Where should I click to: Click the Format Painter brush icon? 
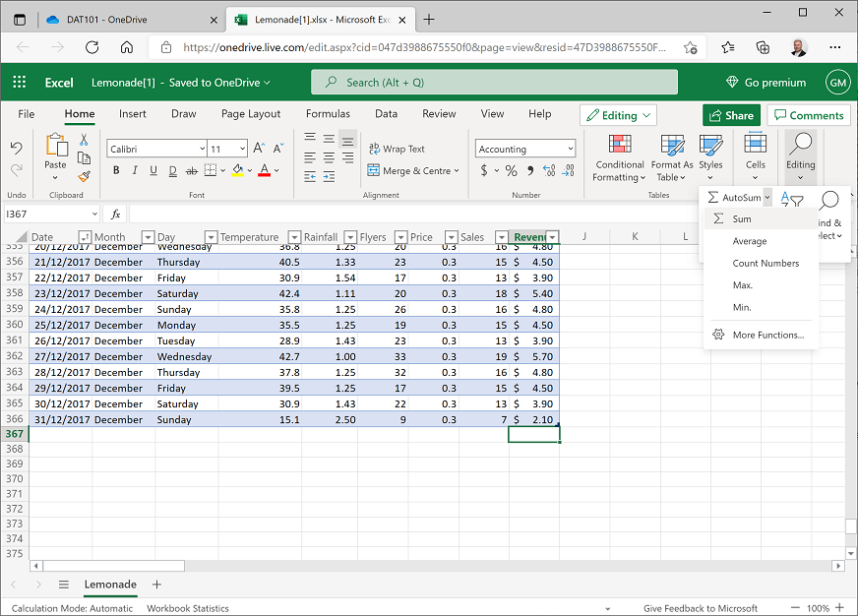(x=85, y=176)
